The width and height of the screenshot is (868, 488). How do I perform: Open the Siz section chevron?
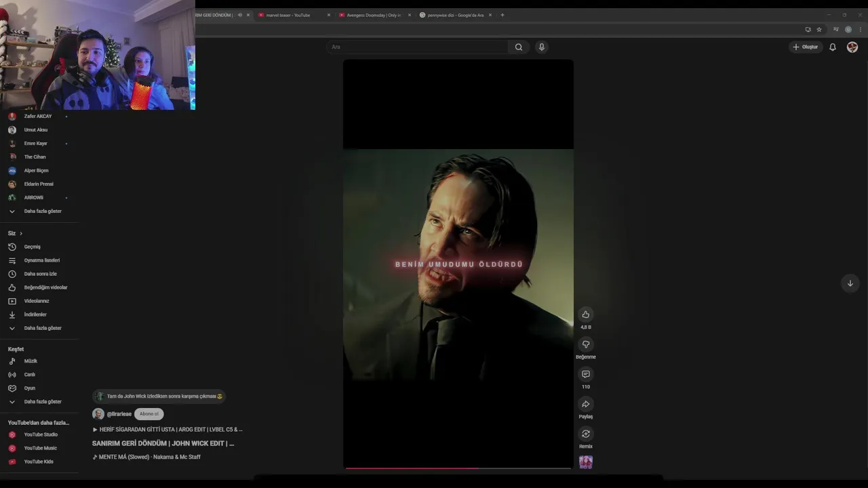20,233
